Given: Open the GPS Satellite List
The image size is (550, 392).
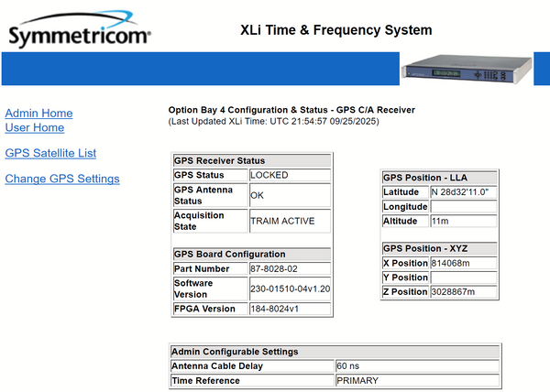Looking at the screenshot, I should tap(50, 153).
